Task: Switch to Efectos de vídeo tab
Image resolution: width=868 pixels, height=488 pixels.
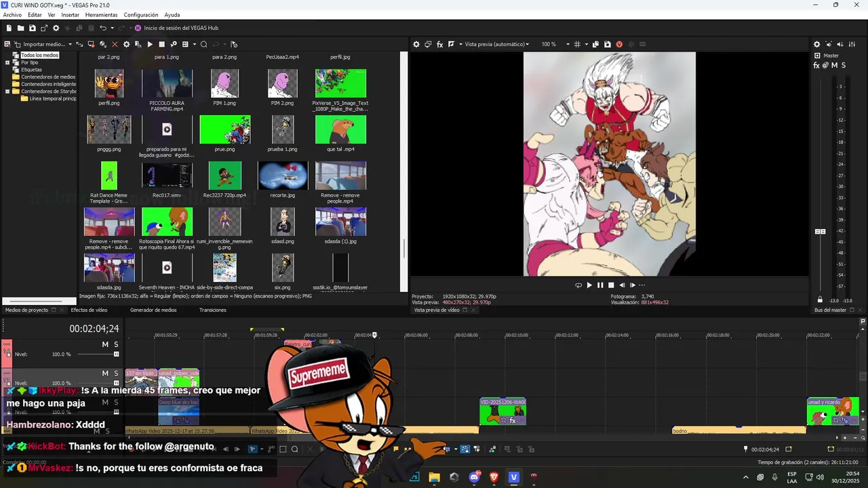Action: pos(89,310)
